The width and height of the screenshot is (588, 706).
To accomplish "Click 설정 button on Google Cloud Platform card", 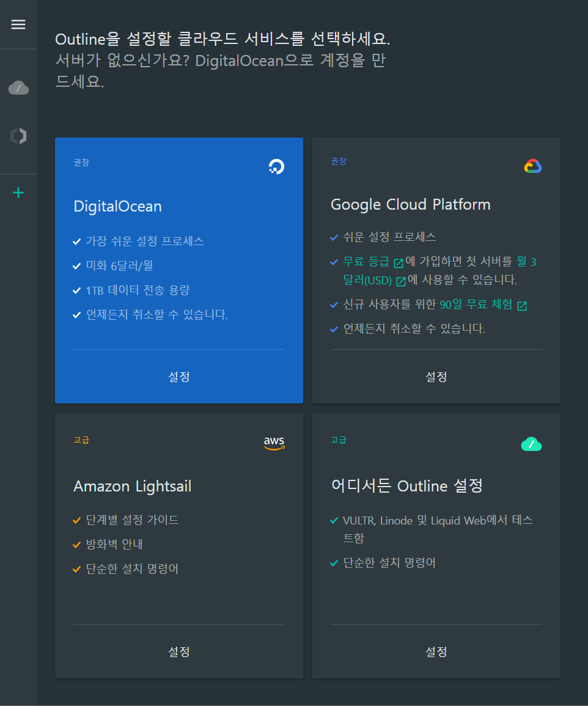I will [436, 377].
